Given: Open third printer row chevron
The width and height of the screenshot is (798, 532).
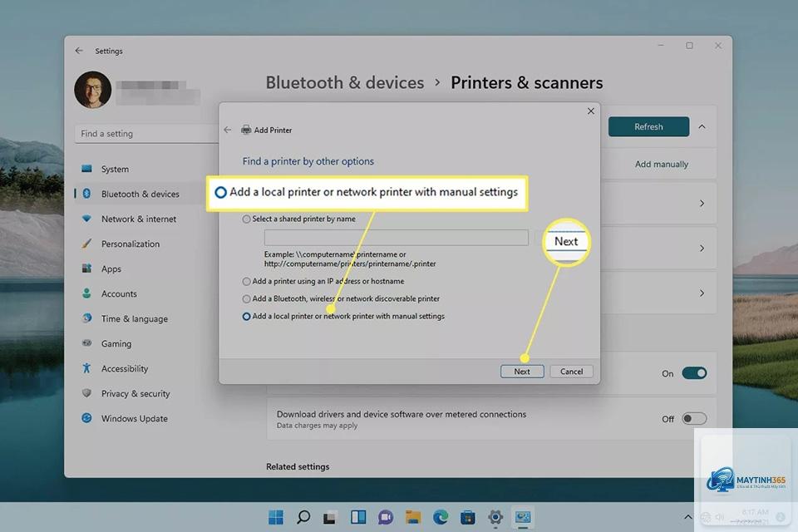Looking at the screenshot, I should pyautogui.click(x=702, y=293).
